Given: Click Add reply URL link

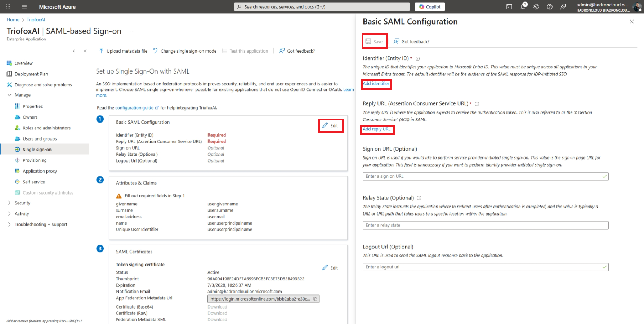Looking at the screenshot, I should [x=376, y=129].
